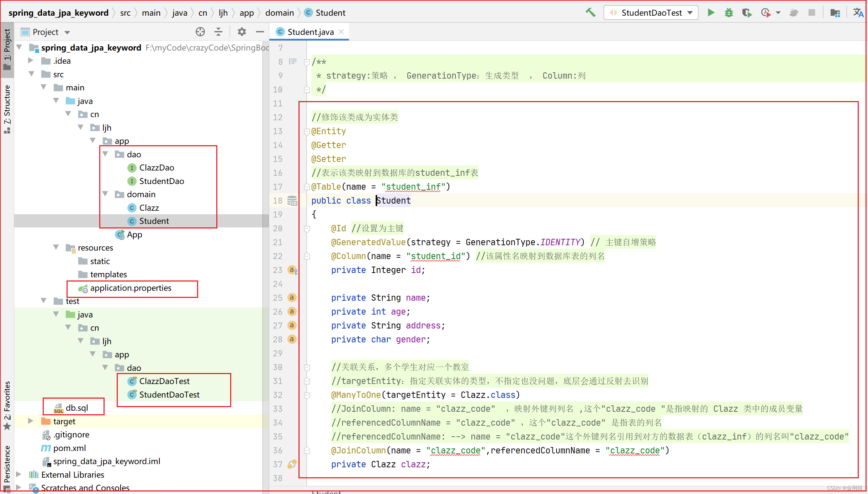The width and height of the screenshot is (868, 494).
Task: Select the Student class in tree
Action: point(154,221)
